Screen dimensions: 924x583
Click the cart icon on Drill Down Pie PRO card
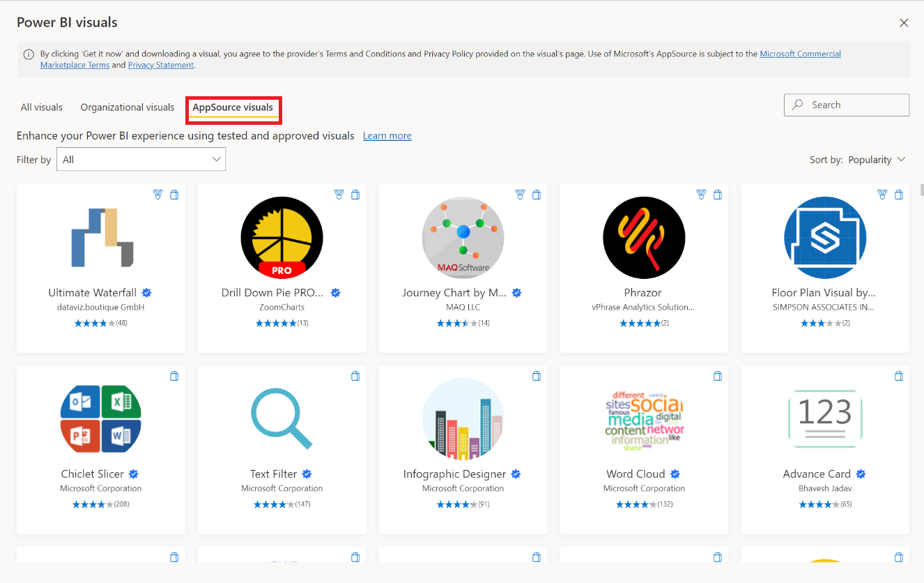click(x=355, y=195)
